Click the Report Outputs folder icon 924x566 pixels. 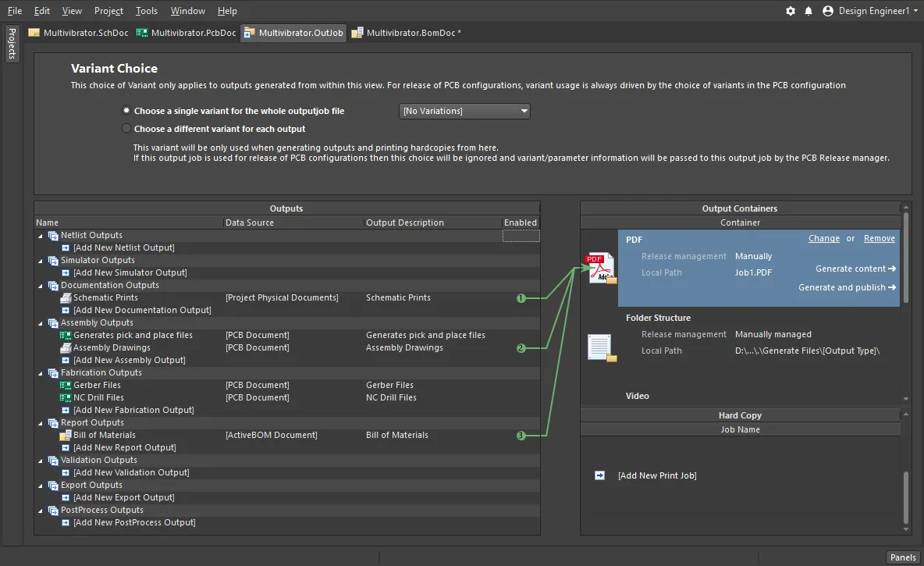[x=53, y=422]
